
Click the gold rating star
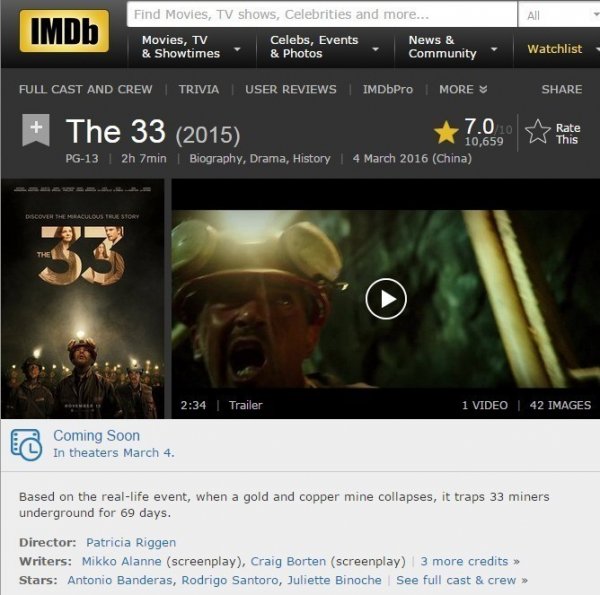click(x=446, y=132)
